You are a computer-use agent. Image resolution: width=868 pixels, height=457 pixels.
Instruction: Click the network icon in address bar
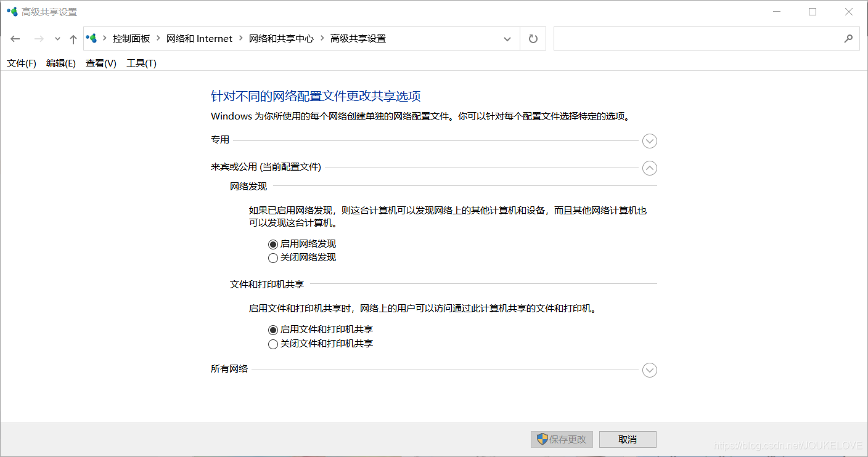(92, 38)
